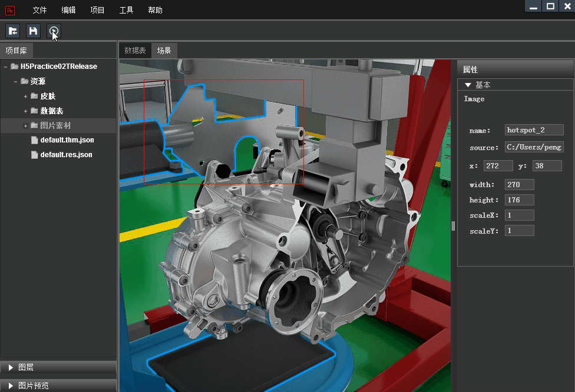Open the 帮助 menu
Image resolution: width=575 pixels, height=392 pixels.
pos(155,10)
